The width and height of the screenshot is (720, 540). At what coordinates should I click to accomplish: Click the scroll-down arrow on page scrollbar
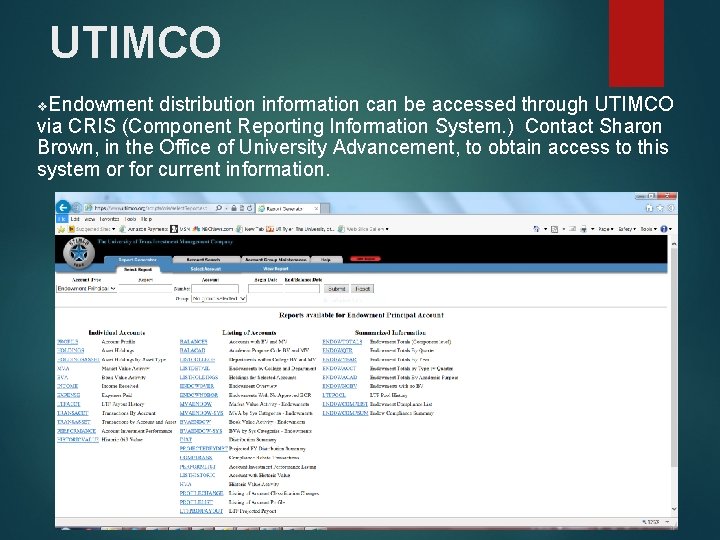coord(674,509)
